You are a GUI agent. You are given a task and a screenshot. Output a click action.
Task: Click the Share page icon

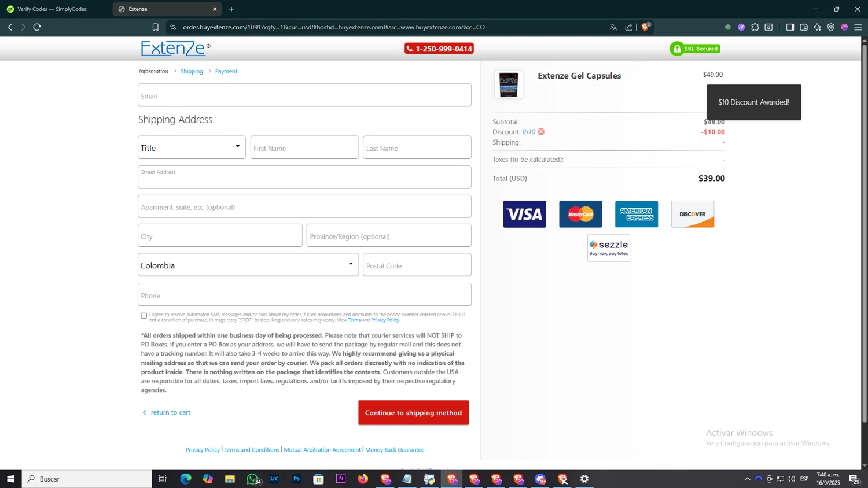click(x=629, y=27)
